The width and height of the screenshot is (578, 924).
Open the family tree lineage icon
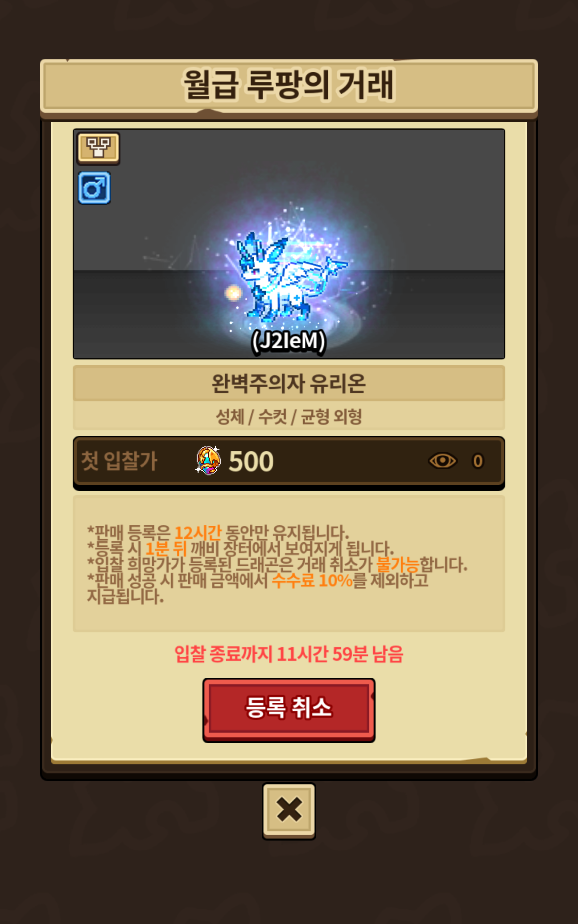98,148
